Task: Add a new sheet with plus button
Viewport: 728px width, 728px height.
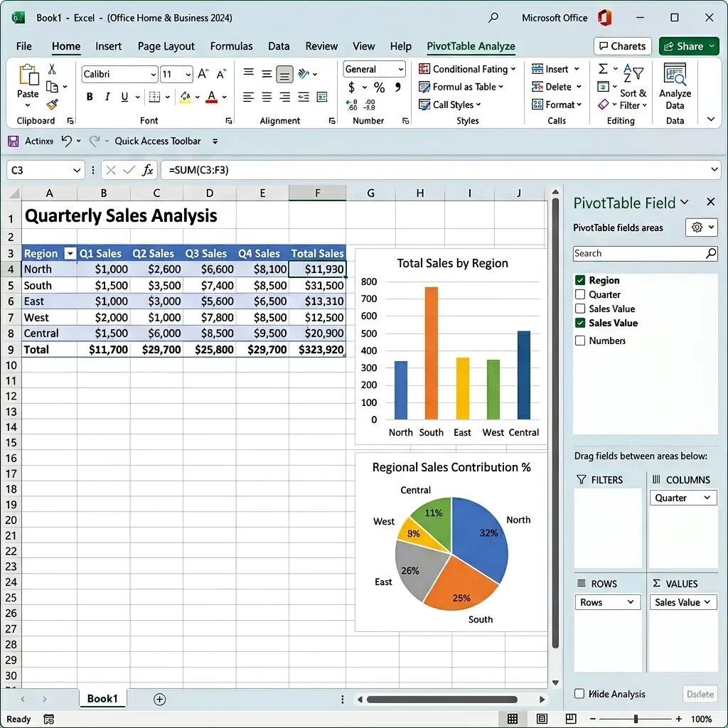Action: tap(159, 700)
